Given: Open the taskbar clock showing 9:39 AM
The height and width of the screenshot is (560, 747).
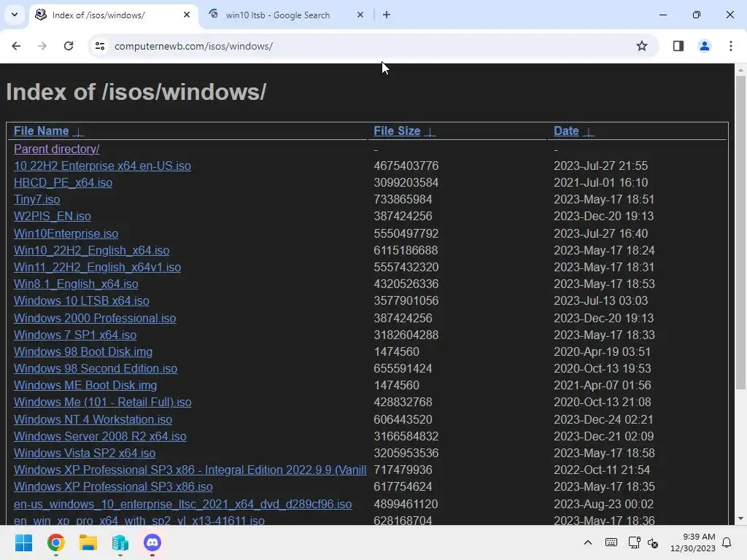Looking at the screenshot, I should [693, 542].
